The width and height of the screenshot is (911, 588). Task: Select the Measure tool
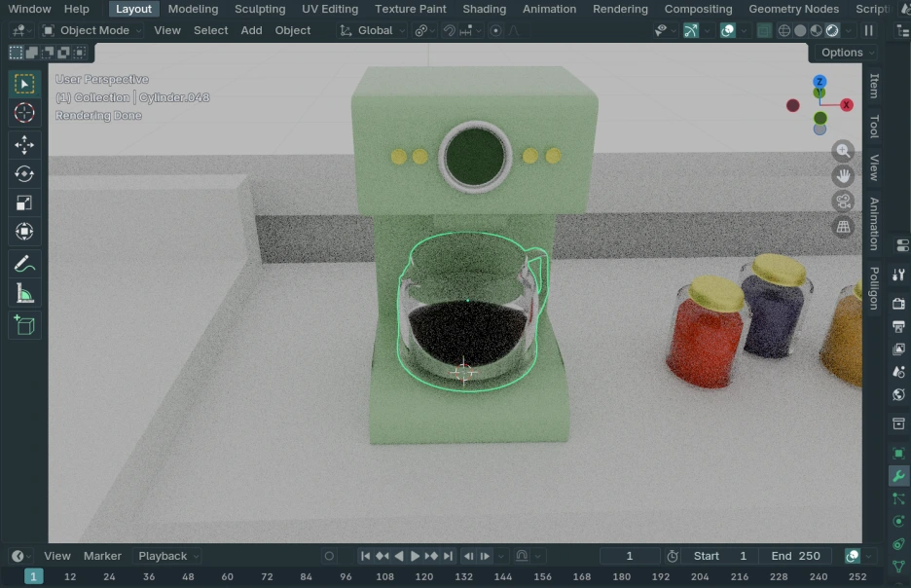click(24, 293)
